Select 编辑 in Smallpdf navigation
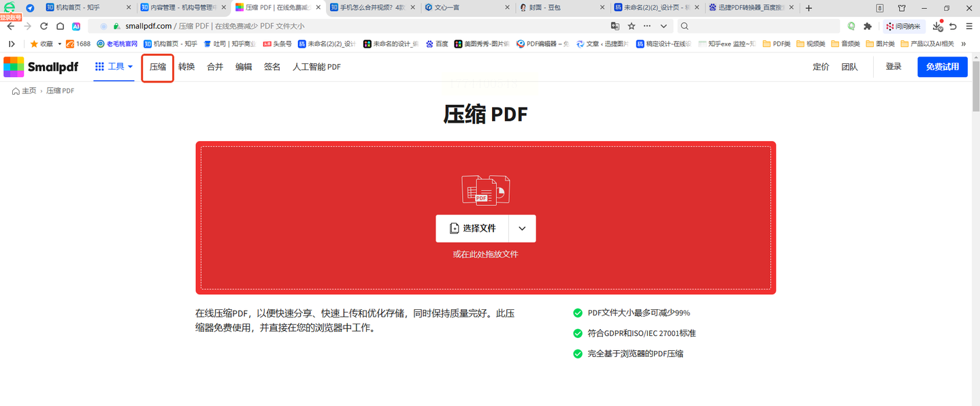The height and width of the screenshot is (406, 980). tap(244, 67)
